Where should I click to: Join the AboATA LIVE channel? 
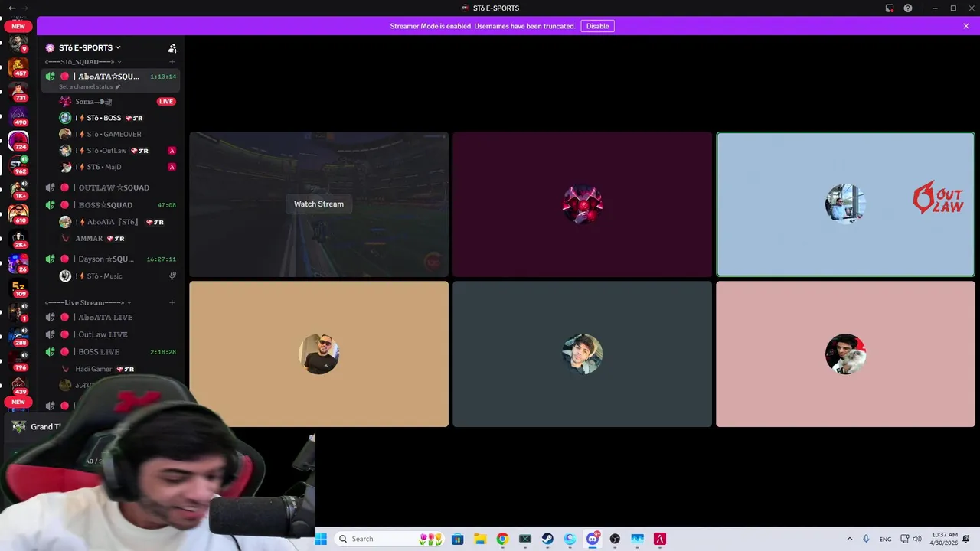point(112,317)
